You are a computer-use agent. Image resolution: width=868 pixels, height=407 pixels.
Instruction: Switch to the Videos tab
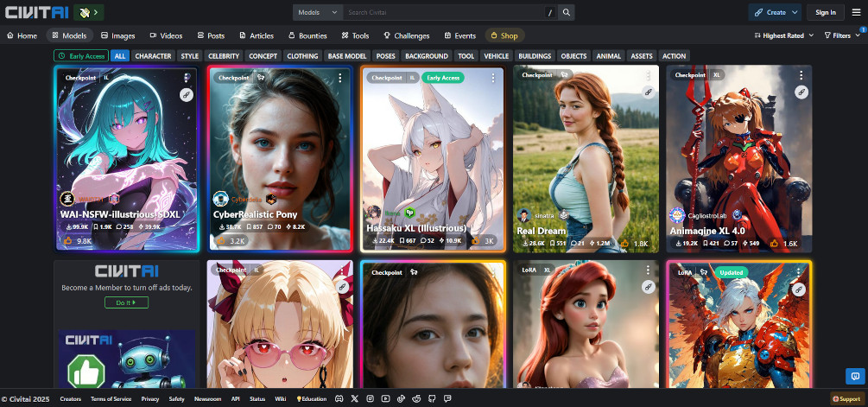(x=166, y=35)
